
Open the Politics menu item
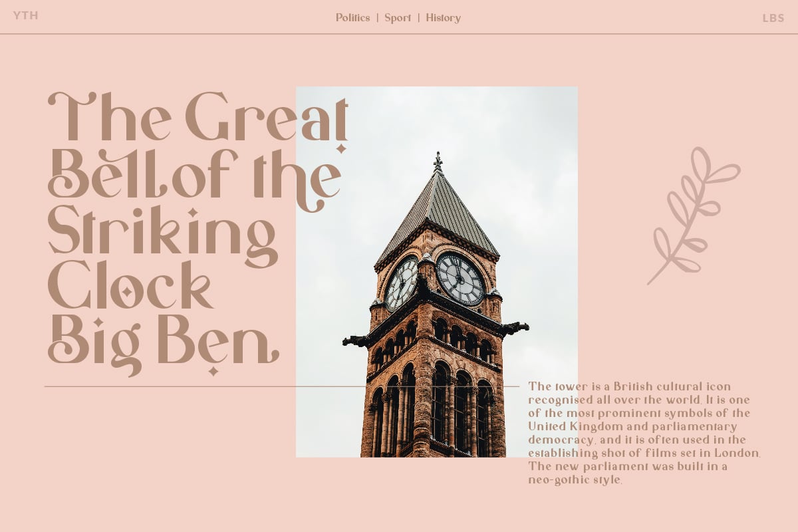click(x=352, y=18)
